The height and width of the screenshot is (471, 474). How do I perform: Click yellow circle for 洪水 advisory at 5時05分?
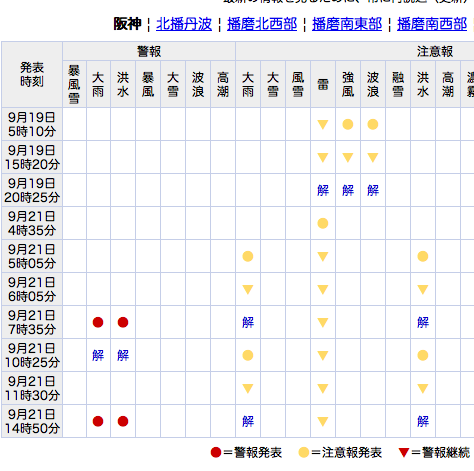[423, 256]
